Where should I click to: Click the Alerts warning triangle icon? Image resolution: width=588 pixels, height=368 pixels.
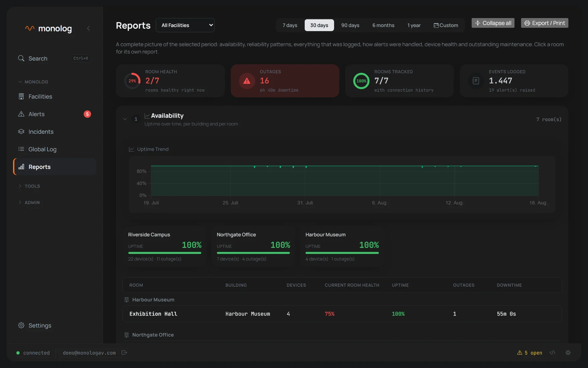point(21,114)
